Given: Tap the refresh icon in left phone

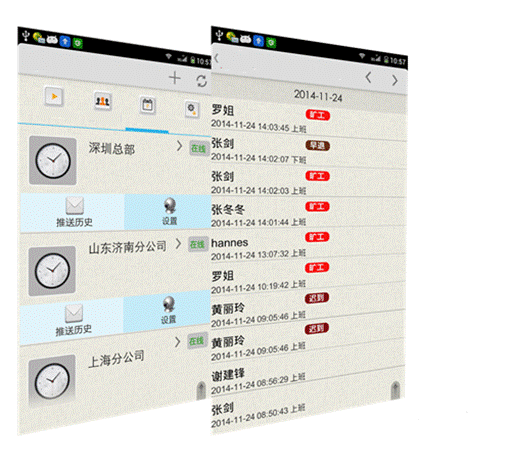Looking at the screenshot, I should tap(201, 81).
